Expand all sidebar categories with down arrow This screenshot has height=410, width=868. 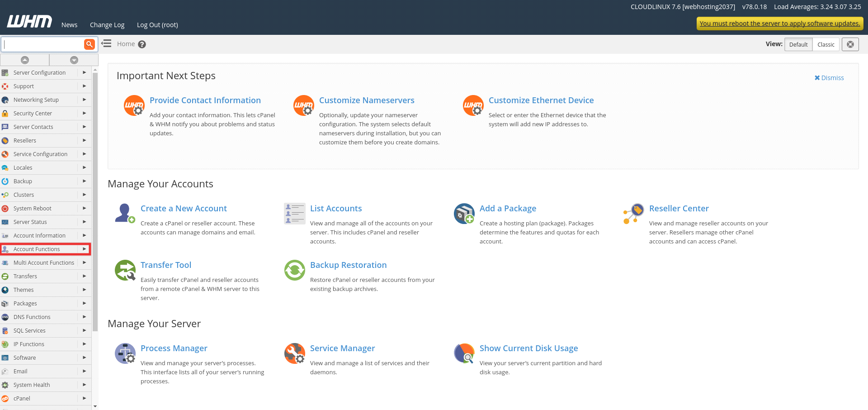click(74, 60)
